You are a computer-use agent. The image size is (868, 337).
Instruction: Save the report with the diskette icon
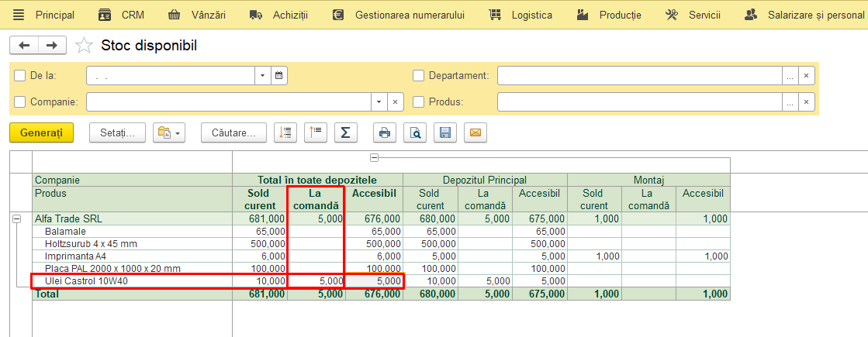(x=444, y=132)
